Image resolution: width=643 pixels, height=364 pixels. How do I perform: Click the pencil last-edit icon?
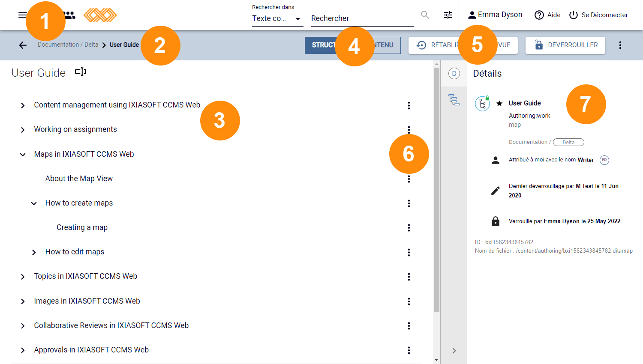click(496, 191)
